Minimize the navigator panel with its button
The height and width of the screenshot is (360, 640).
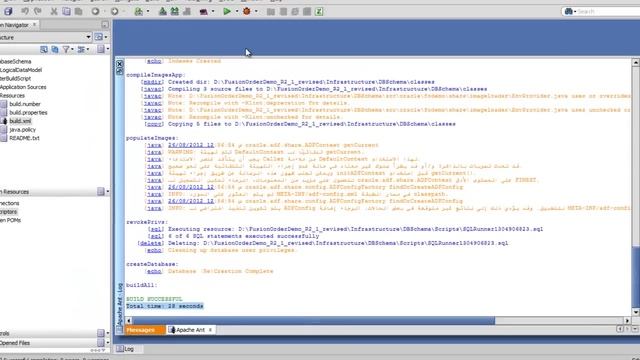pos(105,25)
